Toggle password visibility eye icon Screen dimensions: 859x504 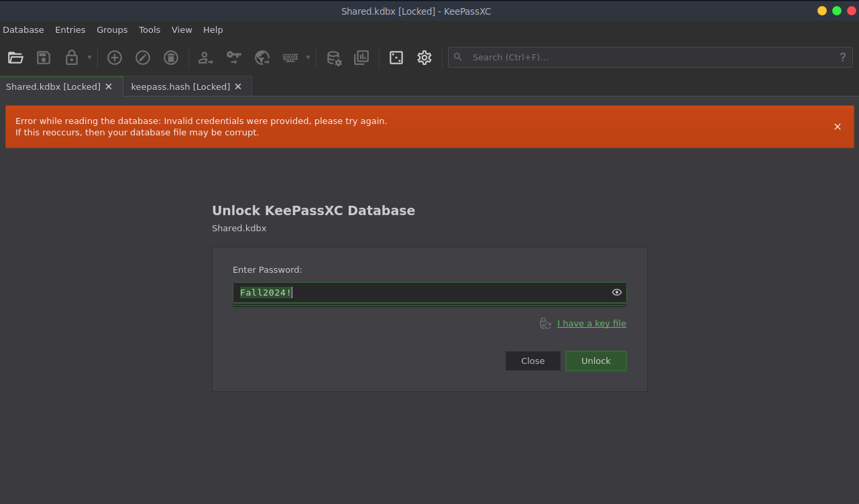(617, 292)
